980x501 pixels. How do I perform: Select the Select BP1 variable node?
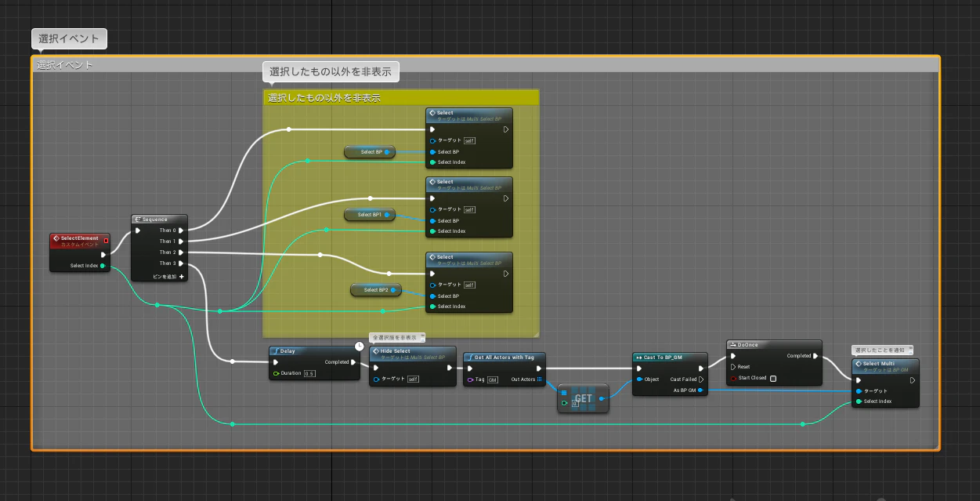coord(370,215)
